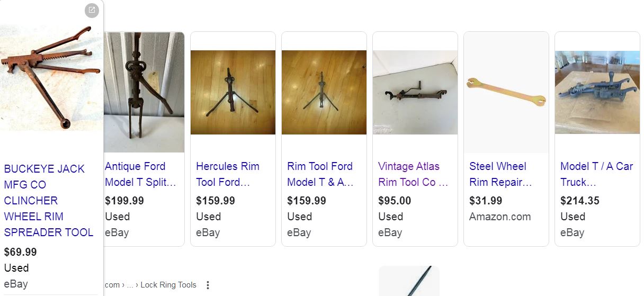Viewport: 644px width, 296px height.
Task: Open the Buckeye Jack rim spreader thumbnail
Action: click(x=51, y=77)
